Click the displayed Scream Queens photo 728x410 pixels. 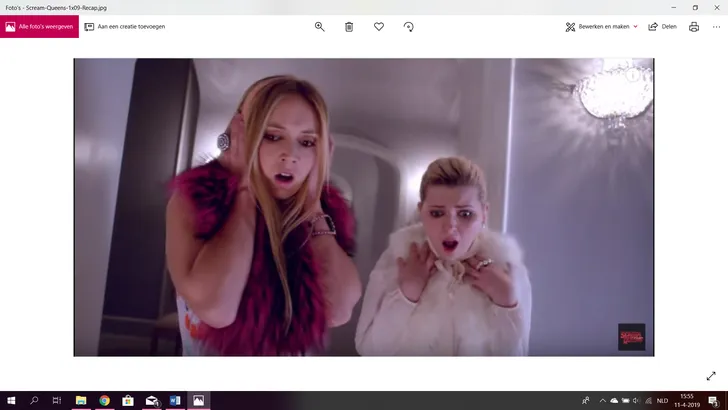[x=364, y=207]
